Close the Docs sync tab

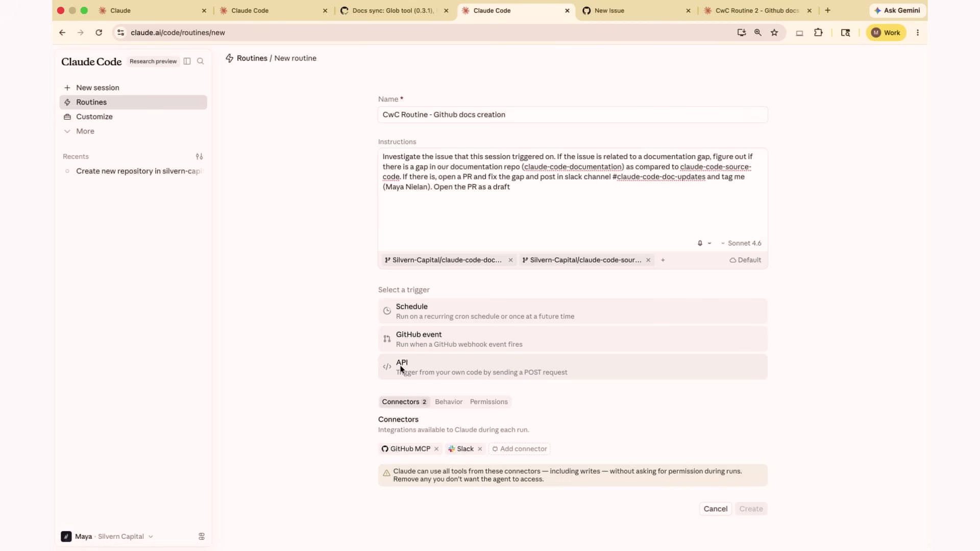446,10
